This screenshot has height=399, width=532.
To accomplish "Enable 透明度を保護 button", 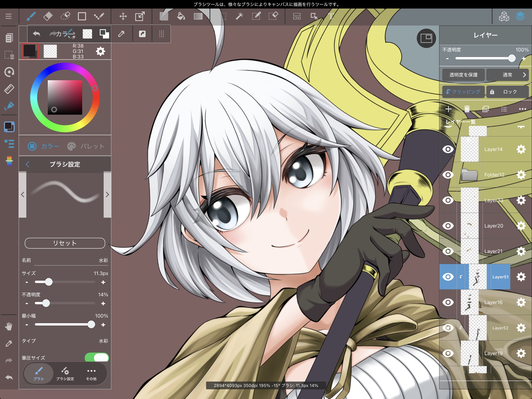I will [x=463, y=75].
